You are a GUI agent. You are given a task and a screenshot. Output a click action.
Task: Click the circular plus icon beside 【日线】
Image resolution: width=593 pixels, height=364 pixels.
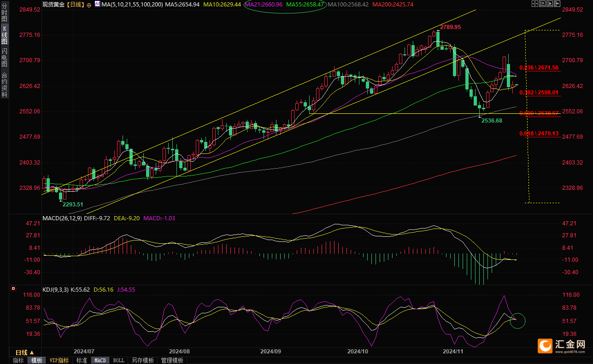coord(89,4)
